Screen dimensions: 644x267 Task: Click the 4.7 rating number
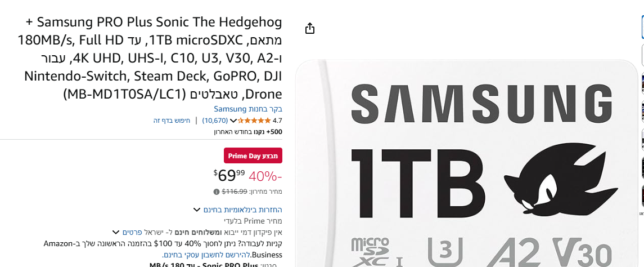[x=277, y=121]
